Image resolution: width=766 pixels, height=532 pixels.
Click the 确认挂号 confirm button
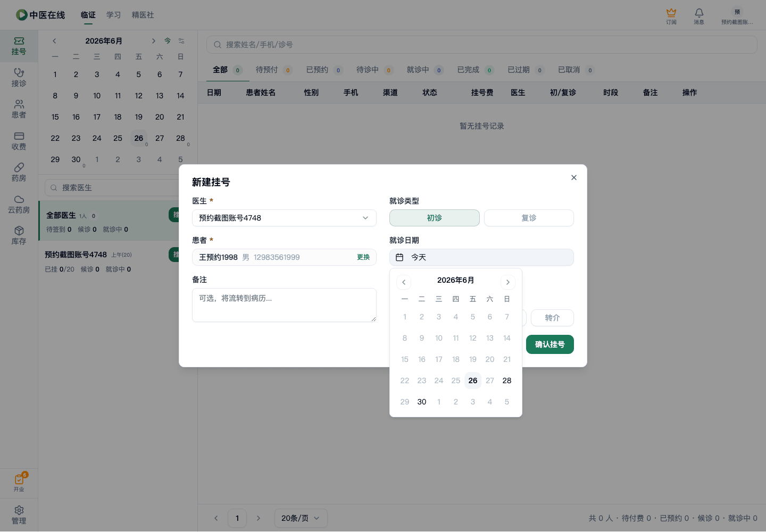pyautogui.click(x=550, y=344)
